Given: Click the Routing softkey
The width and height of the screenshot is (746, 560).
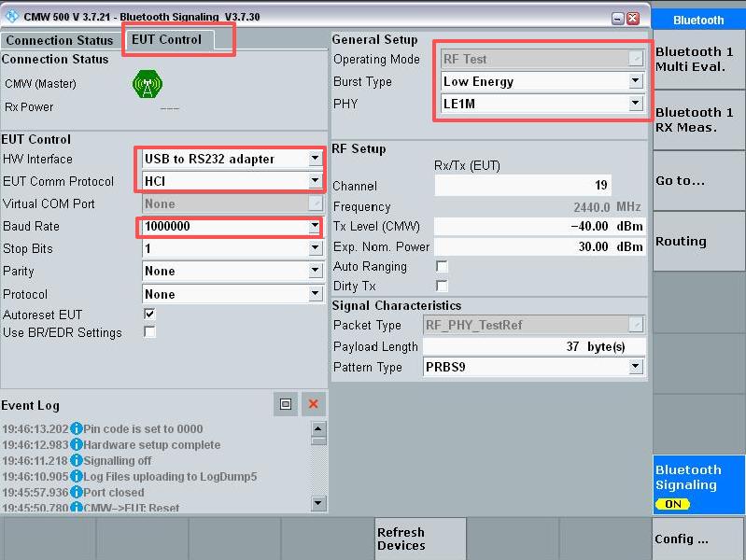Looking at the screenshot, I should click(698, 242).
